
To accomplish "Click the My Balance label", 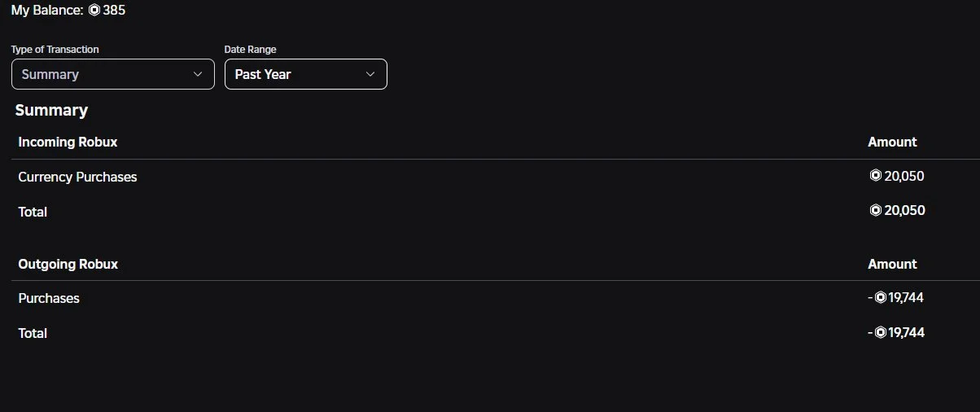I will [47, 11].
